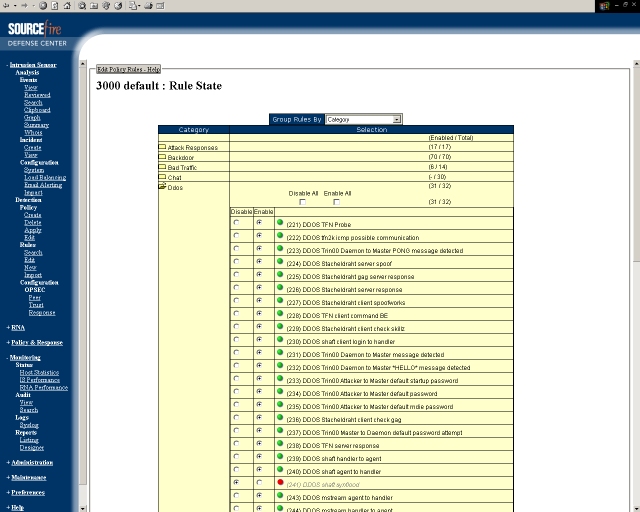This screenshot has height=512, width=640.
Task: Open the Designer link under Reports
Action: coord(31,447)
